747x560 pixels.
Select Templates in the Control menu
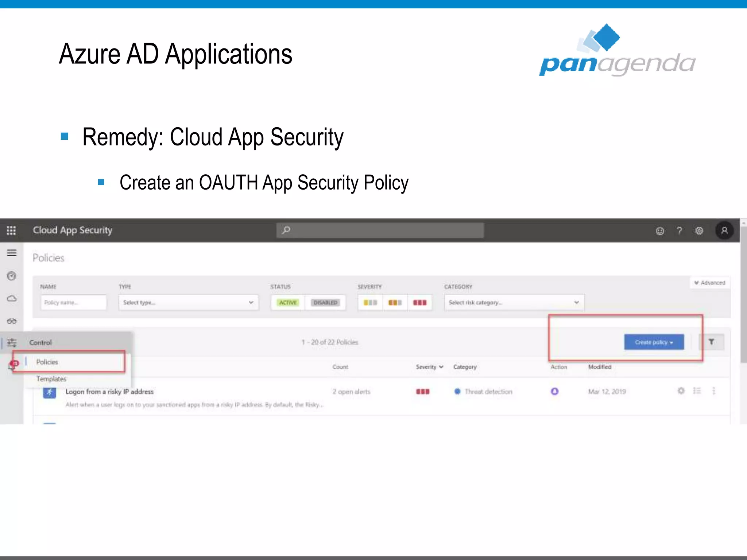tap(51, 379)
